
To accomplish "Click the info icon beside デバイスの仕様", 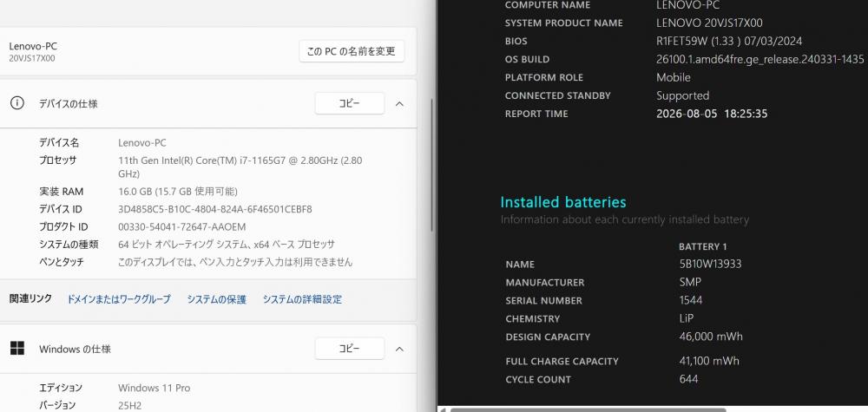I will click(x=17, y=103).
